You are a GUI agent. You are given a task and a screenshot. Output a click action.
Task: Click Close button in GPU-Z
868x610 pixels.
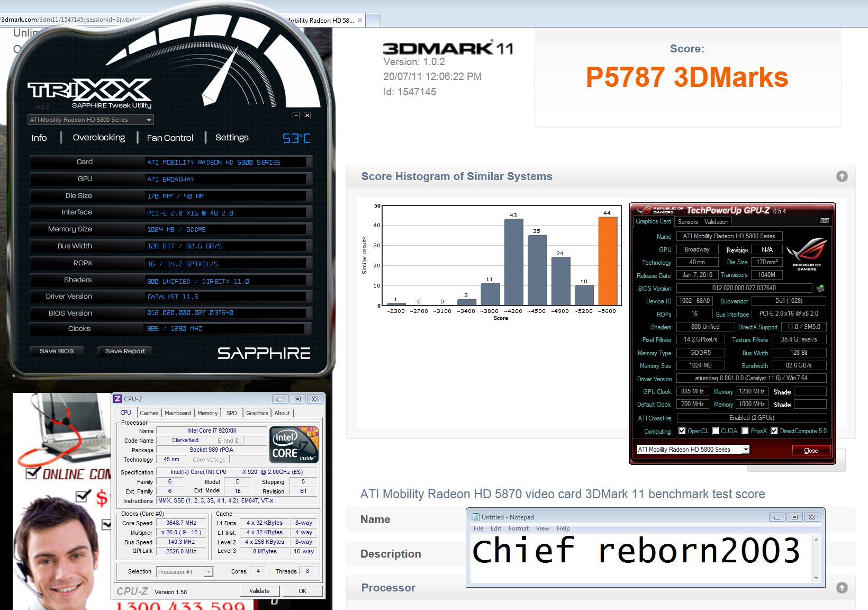point(811,451)
